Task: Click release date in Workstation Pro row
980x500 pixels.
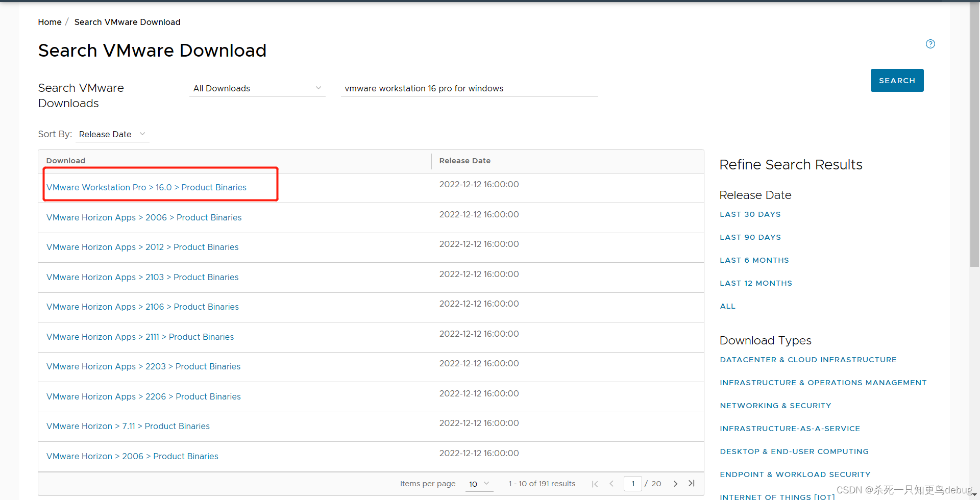Action: pyautogui.click(x=479, y=184)
